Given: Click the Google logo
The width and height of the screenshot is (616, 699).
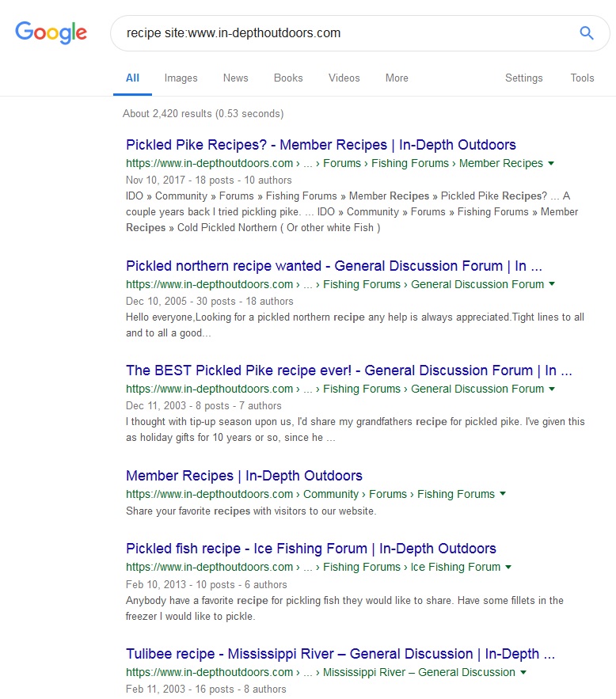Looking at the screenshot, I should coord(51,33).
